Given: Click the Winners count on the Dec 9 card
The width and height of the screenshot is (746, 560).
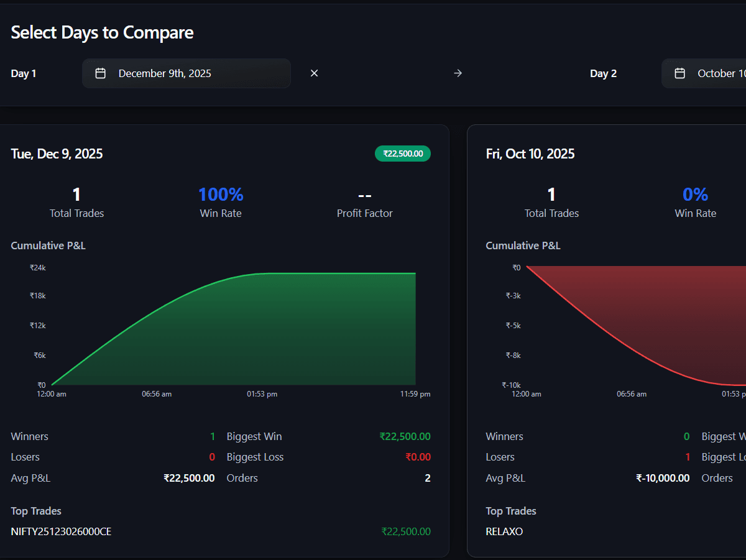Looking at the screenshot, I should 212,436.
